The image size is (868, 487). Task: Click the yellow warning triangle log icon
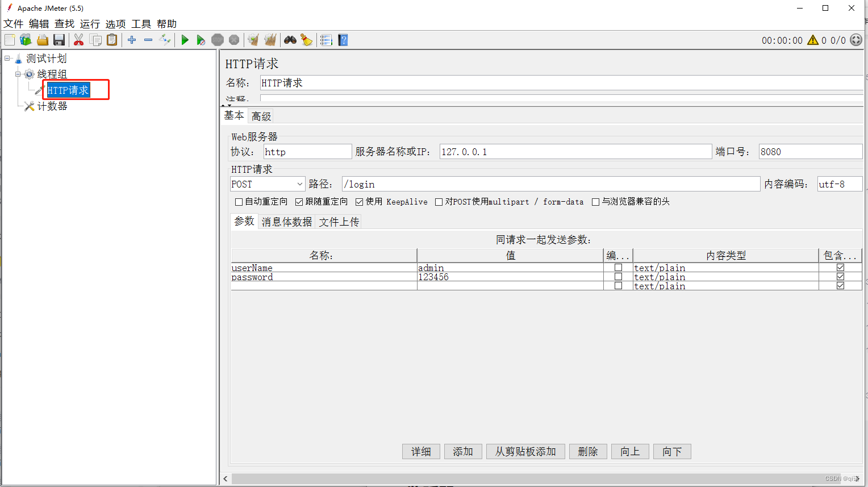click(x=813, y=40)
